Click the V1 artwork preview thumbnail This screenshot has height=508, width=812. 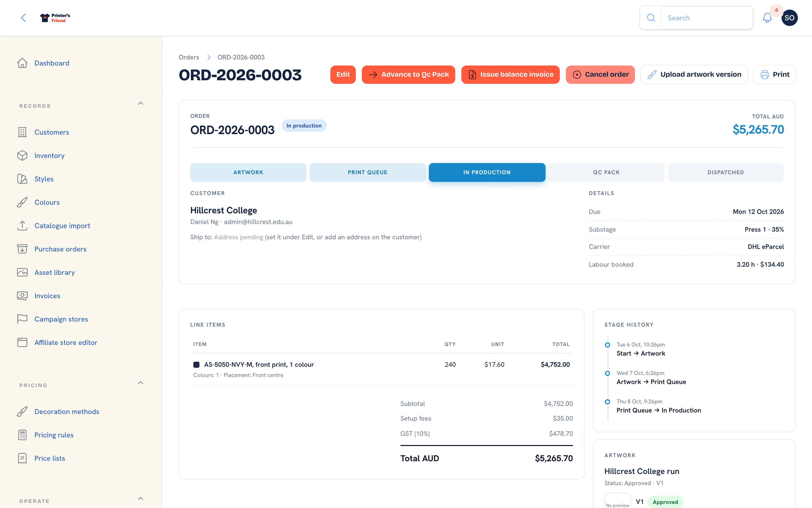pos(617,501)
